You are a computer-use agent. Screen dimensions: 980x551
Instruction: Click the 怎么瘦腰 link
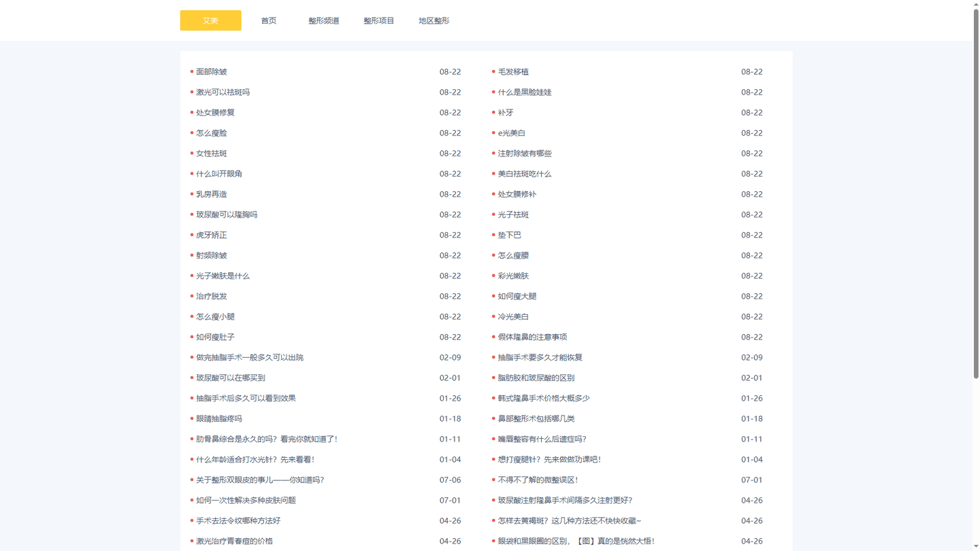[x=513, y=255]
